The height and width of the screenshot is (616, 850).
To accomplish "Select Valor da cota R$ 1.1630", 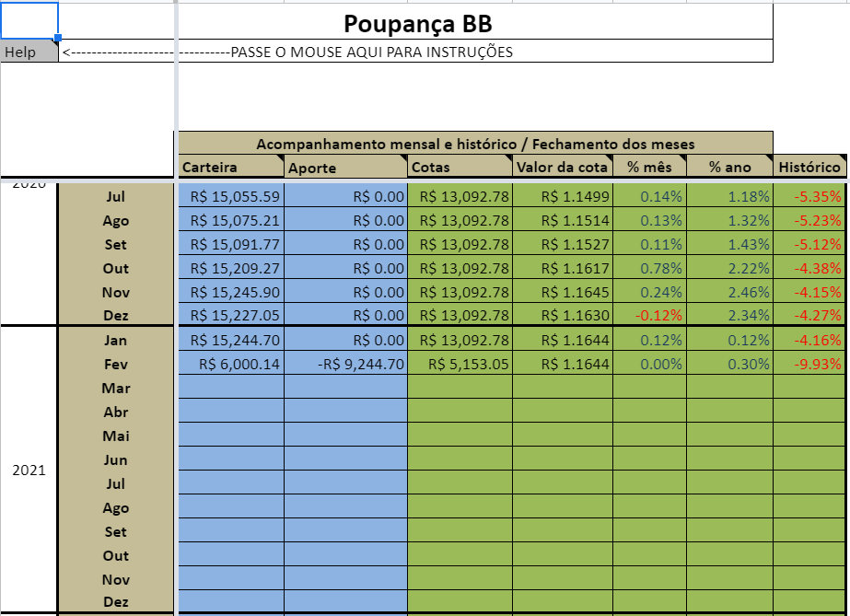I will pyautogui.click(x=563, y=315).
